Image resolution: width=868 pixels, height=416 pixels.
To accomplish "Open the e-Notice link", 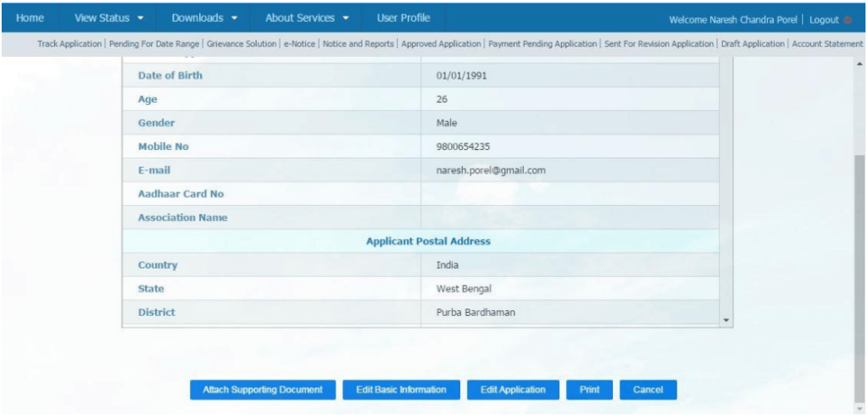I will [x=299, y=44].
